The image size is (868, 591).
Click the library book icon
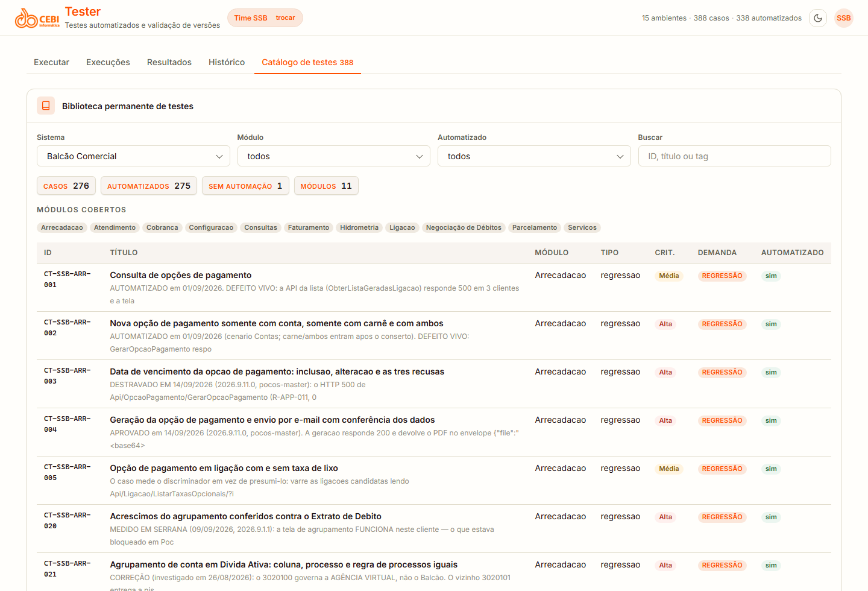46,106
